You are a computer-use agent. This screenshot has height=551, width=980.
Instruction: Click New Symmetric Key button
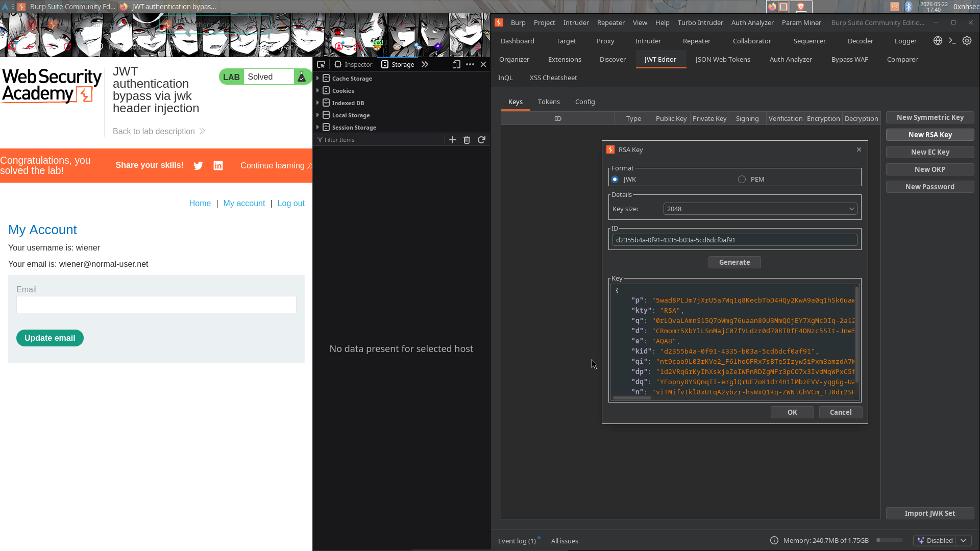click(930, 117)
